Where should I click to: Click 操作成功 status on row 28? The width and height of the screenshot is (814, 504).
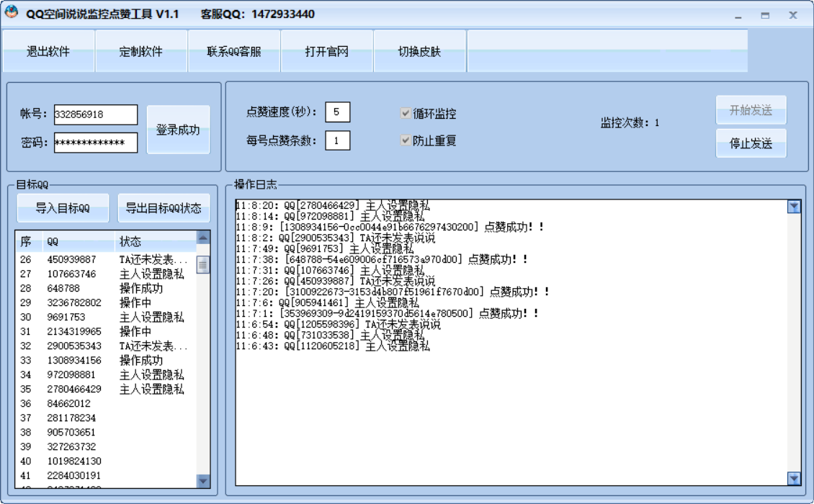(141, 288)
